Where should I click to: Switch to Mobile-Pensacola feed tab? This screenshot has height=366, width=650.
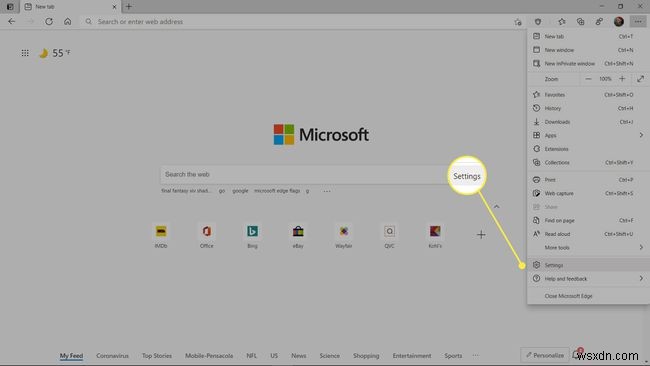tap(209, 356)
